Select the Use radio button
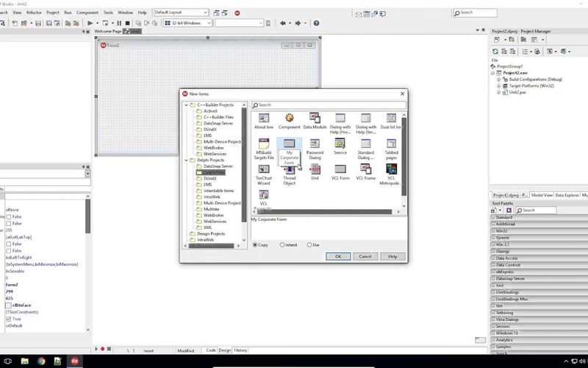This screenshot has width=588, height=368. point(309,244)
